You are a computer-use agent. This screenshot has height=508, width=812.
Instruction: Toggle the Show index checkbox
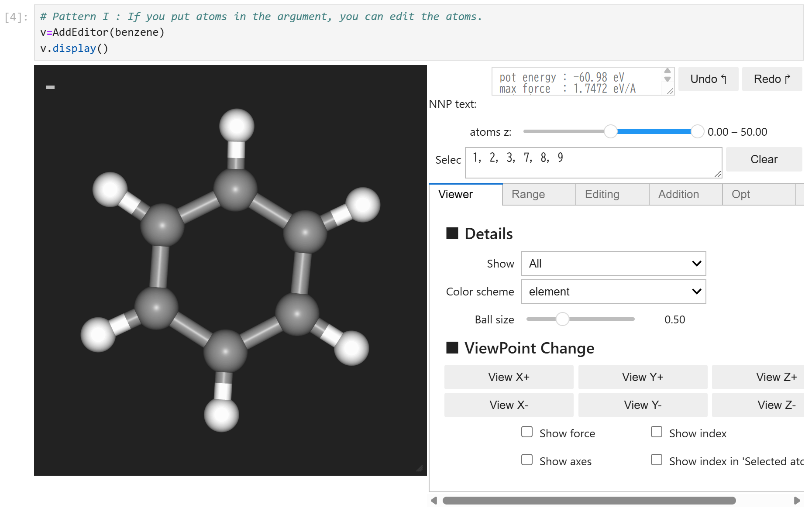[657, 432]
